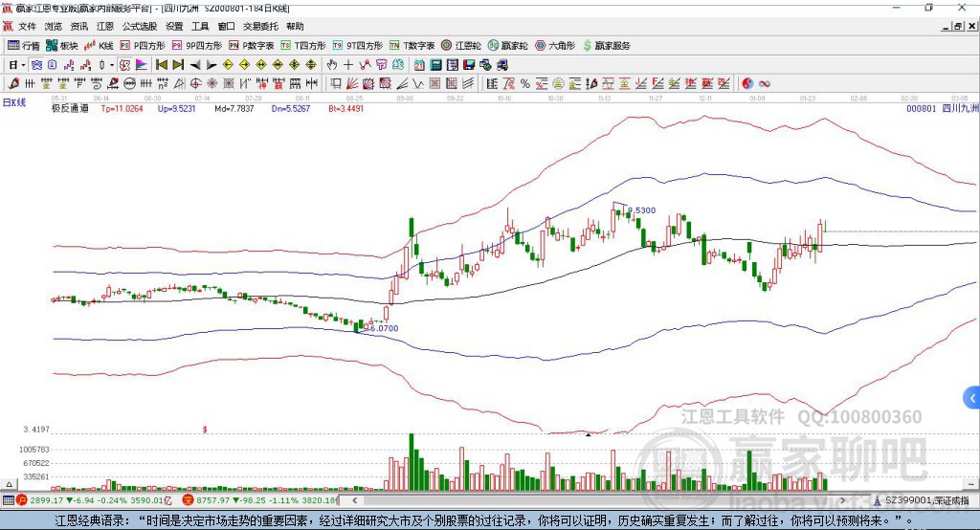Click the colored gradient triangle icon

coord(142,65)
